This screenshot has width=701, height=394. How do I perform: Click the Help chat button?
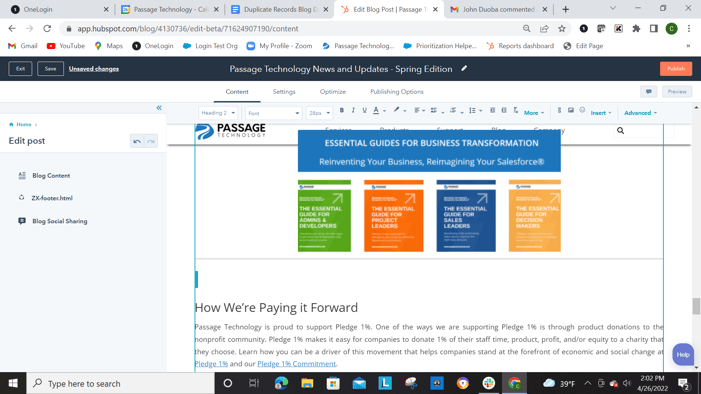pos(683,354)
